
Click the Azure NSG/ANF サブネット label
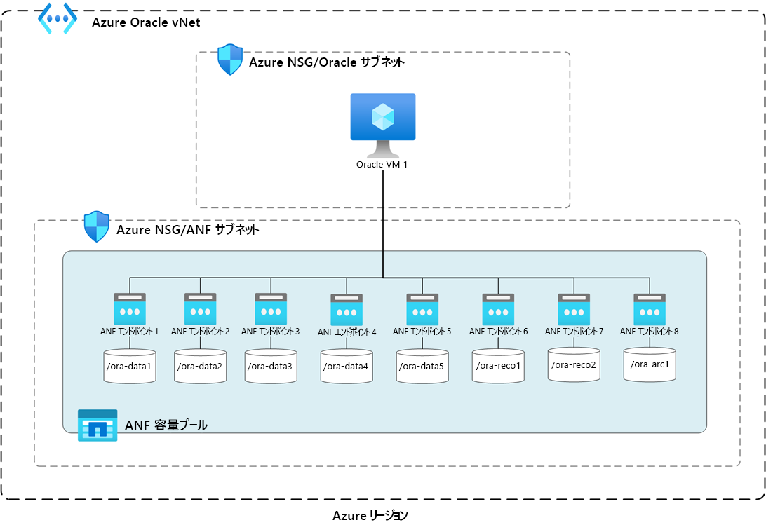pos(187,229)
